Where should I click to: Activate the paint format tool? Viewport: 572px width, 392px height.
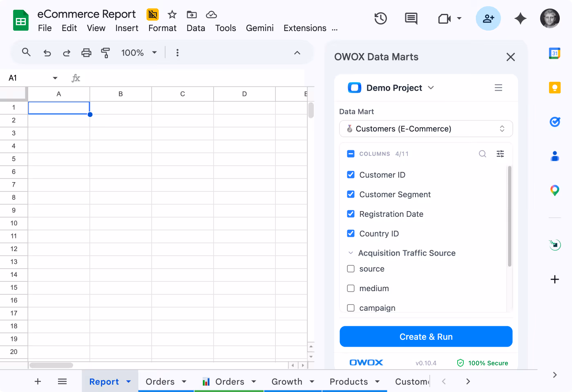105,53
